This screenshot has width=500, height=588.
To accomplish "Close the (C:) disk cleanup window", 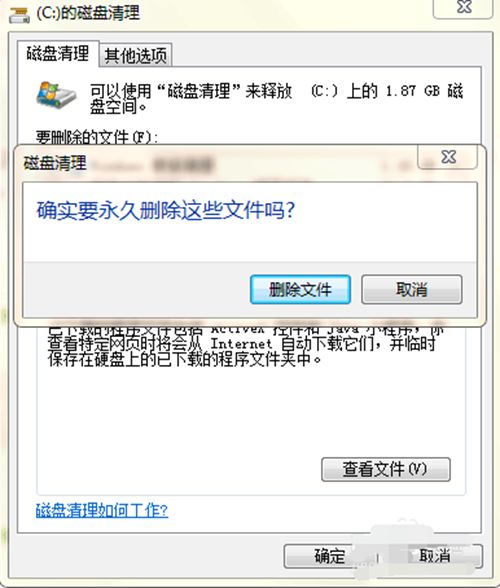I will [464, 8].
